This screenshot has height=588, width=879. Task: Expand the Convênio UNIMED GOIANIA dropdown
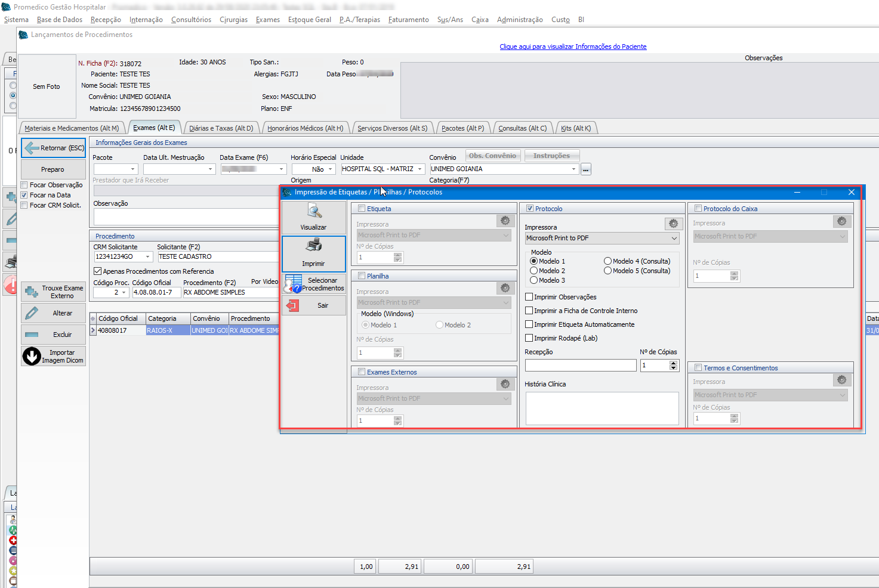tap(573, 169)
